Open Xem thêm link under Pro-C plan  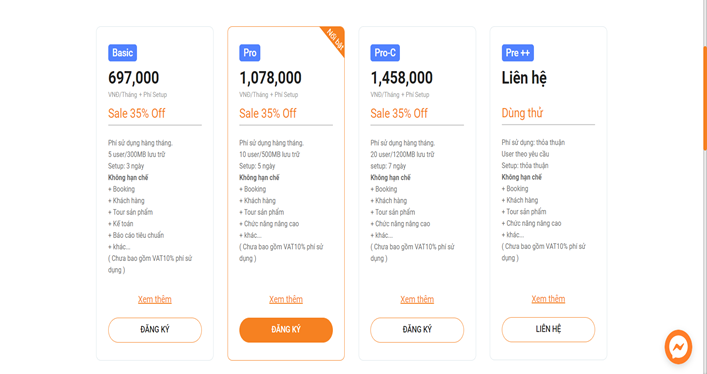tap(417, 300)
